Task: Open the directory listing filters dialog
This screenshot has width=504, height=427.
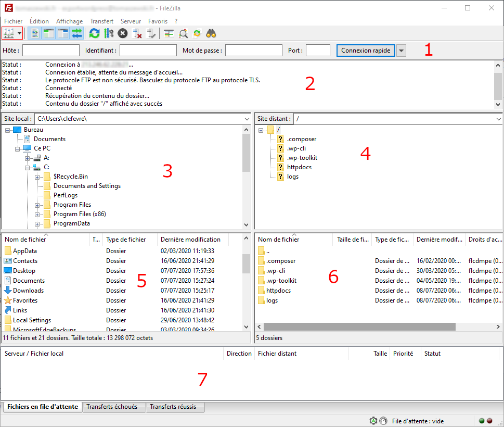Action: (169, 33)
